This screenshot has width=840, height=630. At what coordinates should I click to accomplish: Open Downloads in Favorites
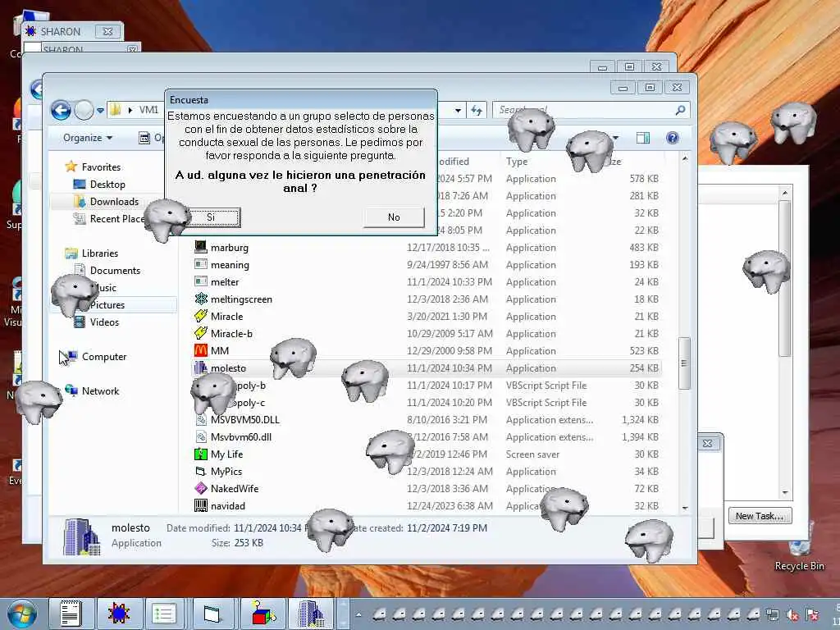click(114, 202)
